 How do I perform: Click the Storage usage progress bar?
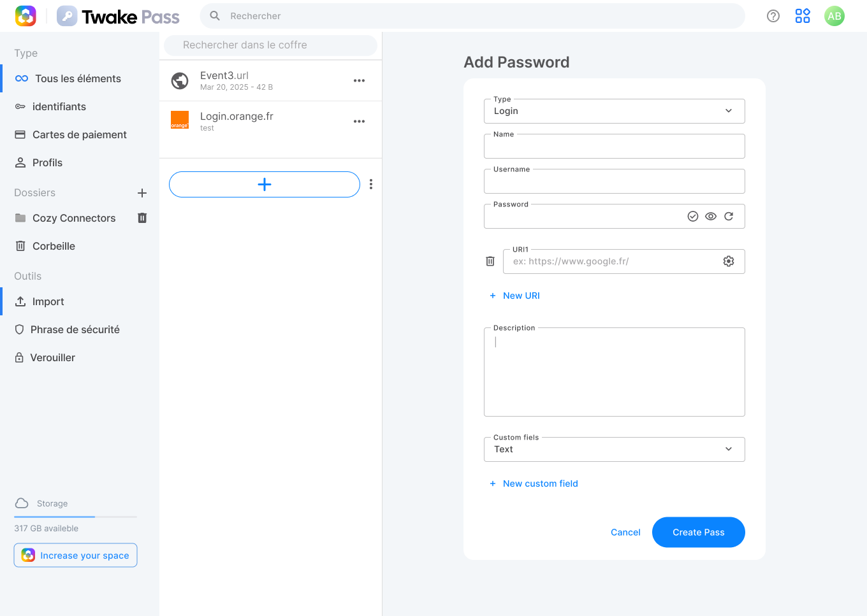pyautogui.click(x=75, y=517)
